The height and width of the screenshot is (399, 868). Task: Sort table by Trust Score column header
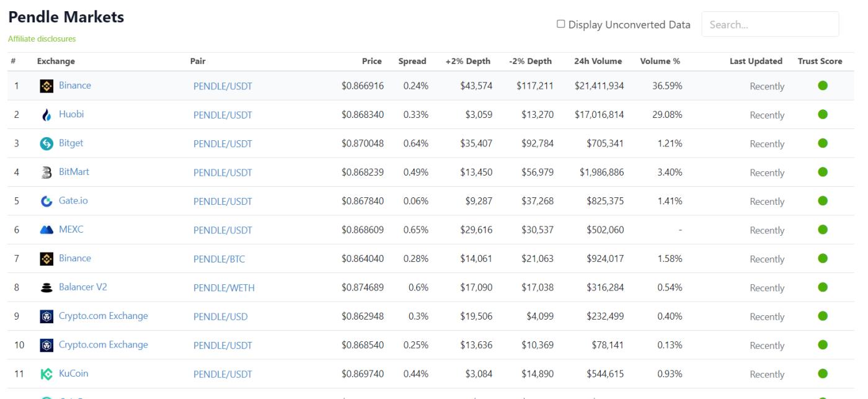[819, 61]
